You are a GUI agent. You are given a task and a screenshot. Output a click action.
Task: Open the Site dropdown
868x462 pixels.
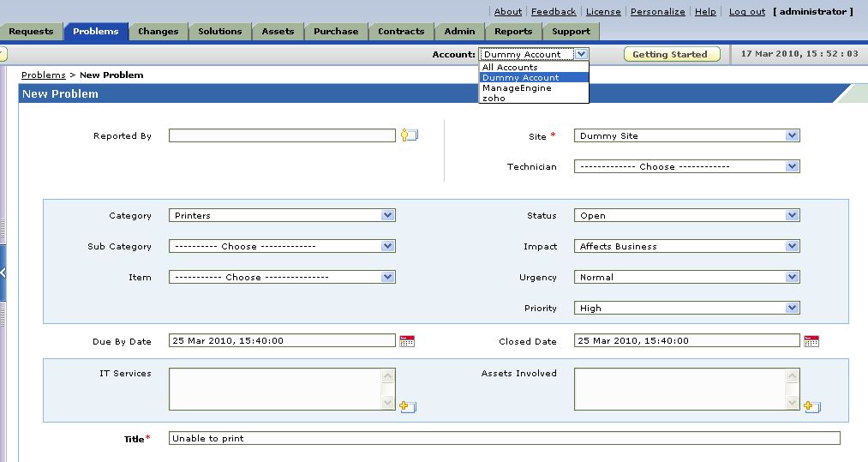(x=686, y=135)
